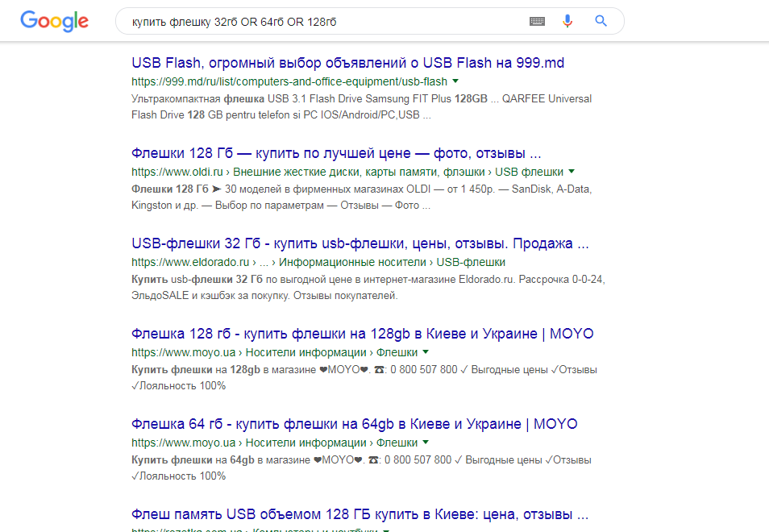Click snippet 'Купить флешки на 64gb в магазине'
The height and width of the screenshot is (532, 769).
(221, 459)
